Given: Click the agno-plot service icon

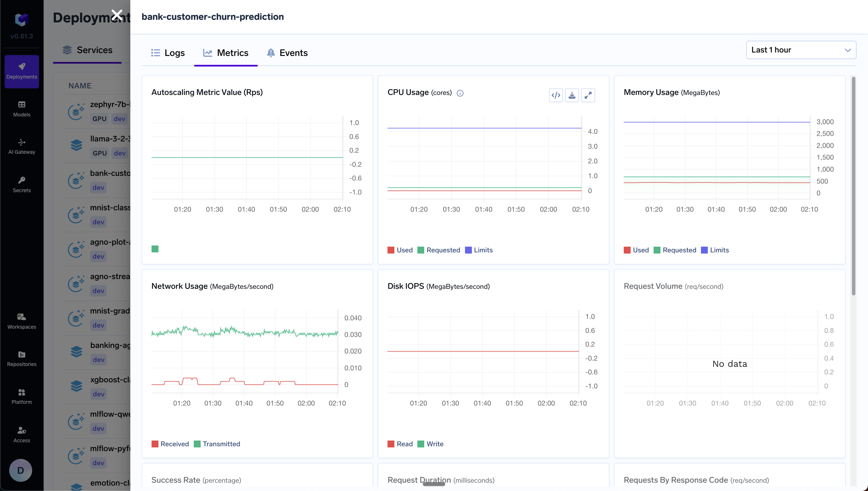Looking at the screenshot, I should (x=76, y=249).
